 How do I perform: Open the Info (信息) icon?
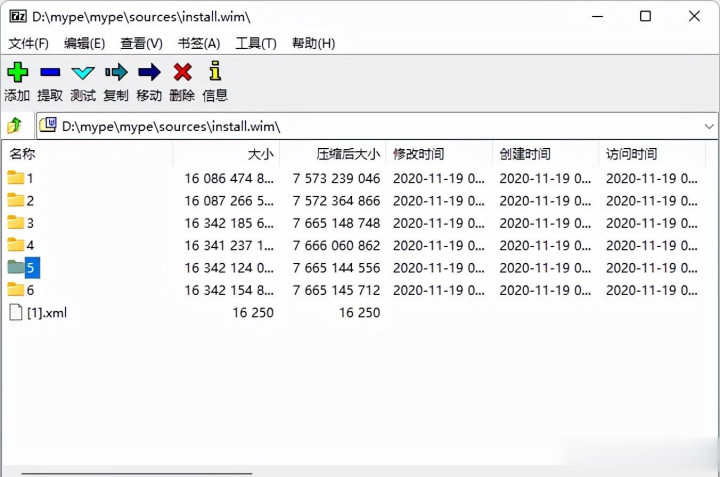(x=215, y=71)
